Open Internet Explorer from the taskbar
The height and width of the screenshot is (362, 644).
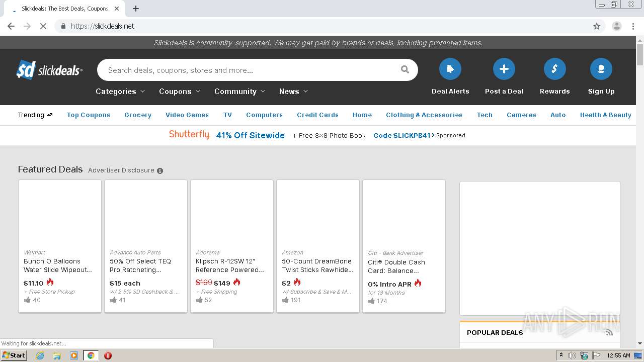tap(40, 355)
